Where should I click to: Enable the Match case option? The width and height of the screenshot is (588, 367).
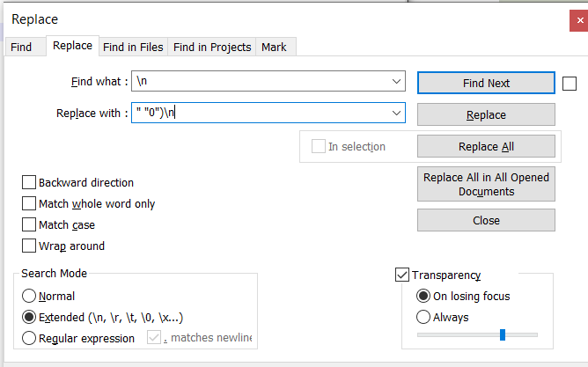click(29, 225)
